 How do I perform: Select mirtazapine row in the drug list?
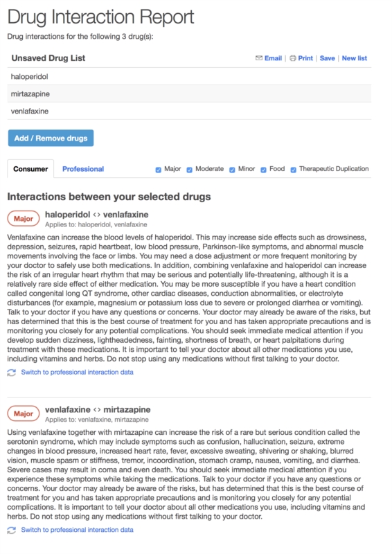click(190, 94)
